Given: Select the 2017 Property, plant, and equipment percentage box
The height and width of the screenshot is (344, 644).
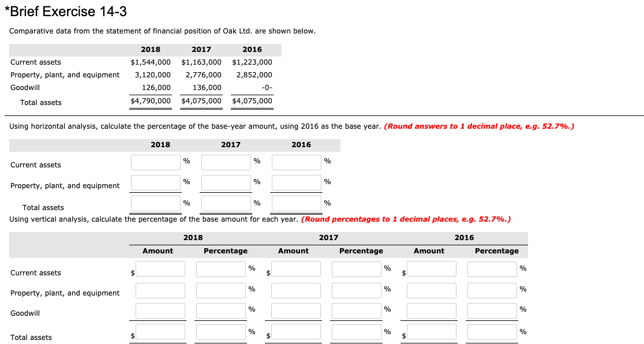Looking at the screenshot, I should pyautogui.click(x=225, y=182).
